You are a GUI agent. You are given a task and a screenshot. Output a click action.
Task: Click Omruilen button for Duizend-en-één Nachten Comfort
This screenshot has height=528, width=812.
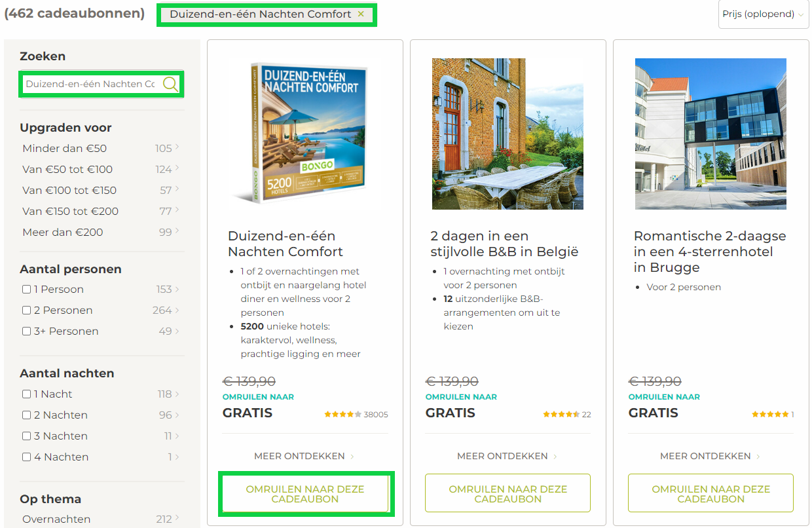305,494
